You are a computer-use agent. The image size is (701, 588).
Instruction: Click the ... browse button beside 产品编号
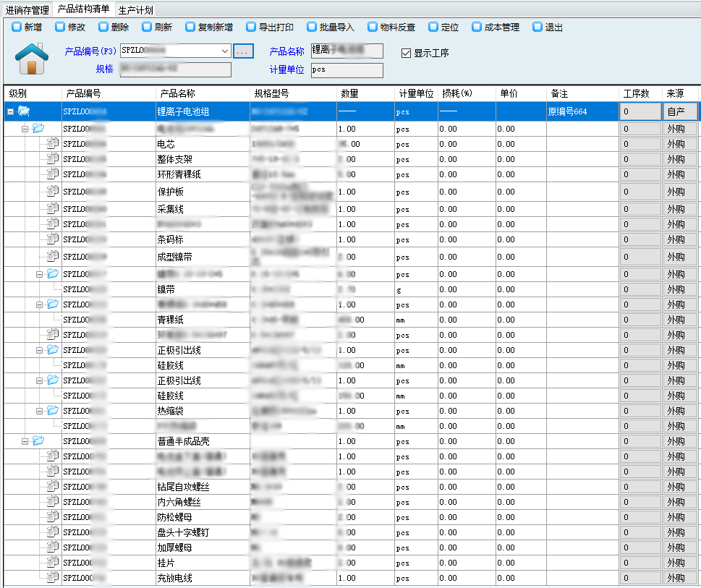243,51
